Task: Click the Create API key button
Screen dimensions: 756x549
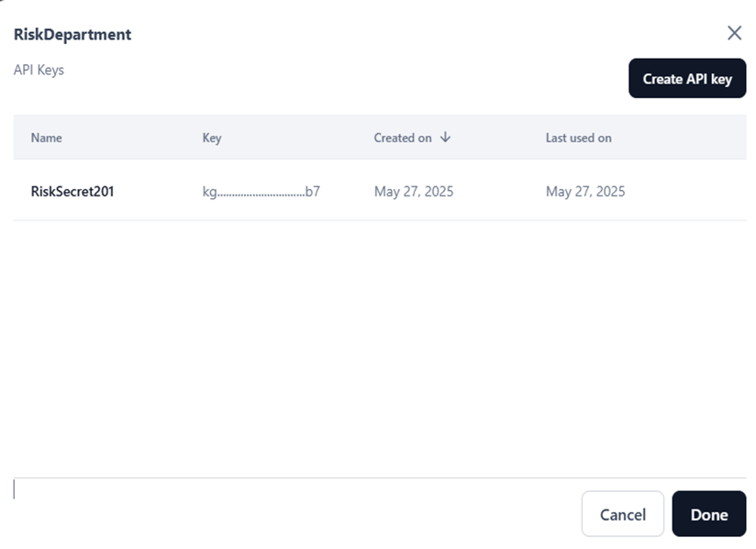Action: click(687, 78)
